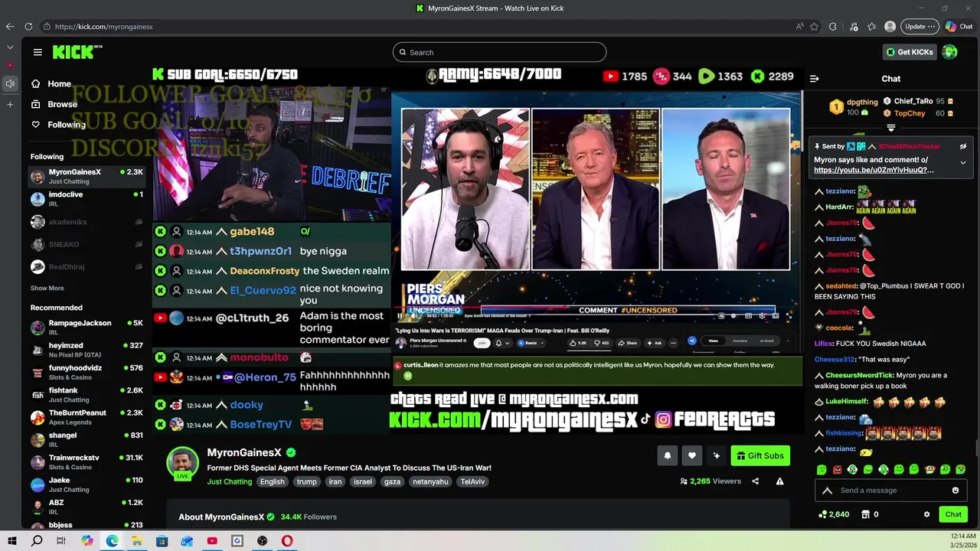This screenshot has height=551, width=980.
Task: Open Edge browser extensions icon
Action: click(x=833, y=26)
